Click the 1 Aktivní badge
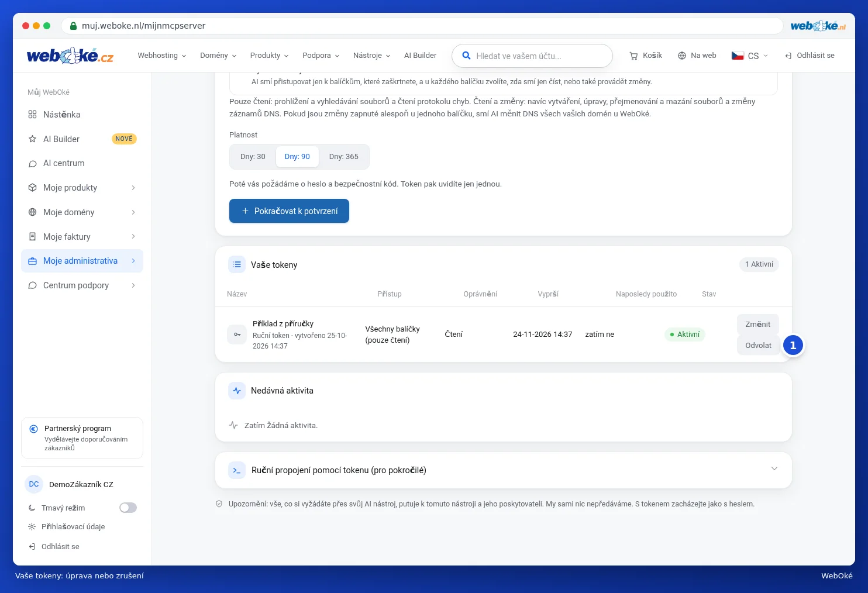868x593 pixels. click(x=759, y=264)
